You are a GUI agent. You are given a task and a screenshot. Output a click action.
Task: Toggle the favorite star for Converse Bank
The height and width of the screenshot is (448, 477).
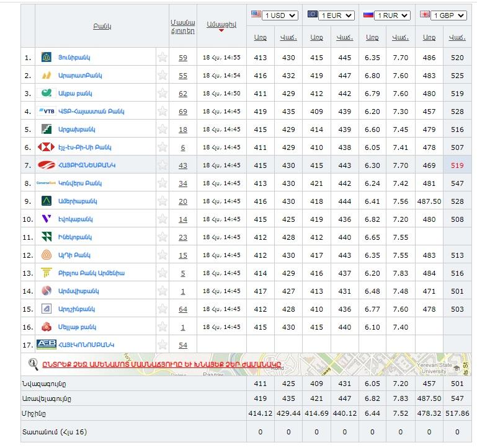coord(163,183)
